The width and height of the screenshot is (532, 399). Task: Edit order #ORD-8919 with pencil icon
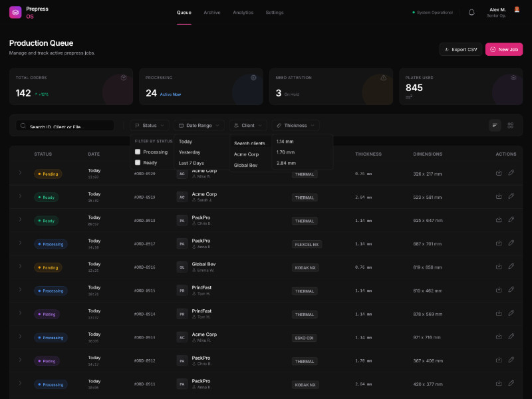click(x=511, y=197)
